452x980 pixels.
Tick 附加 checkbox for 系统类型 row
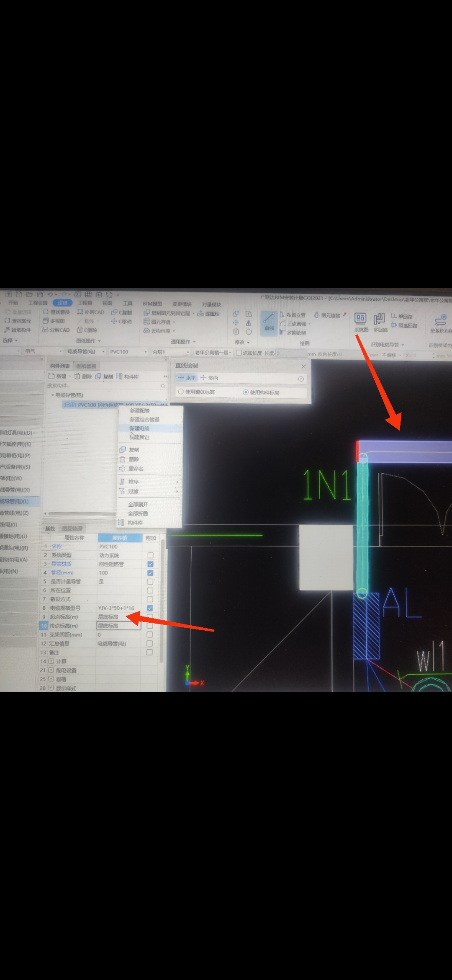150,555
